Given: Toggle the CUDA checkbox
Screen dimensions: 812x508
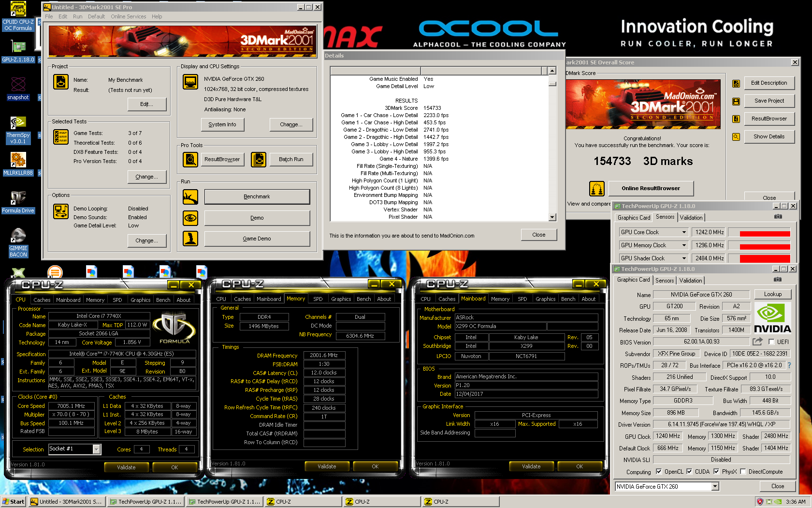Looking at the screenshot, I should tap(689, 471).
